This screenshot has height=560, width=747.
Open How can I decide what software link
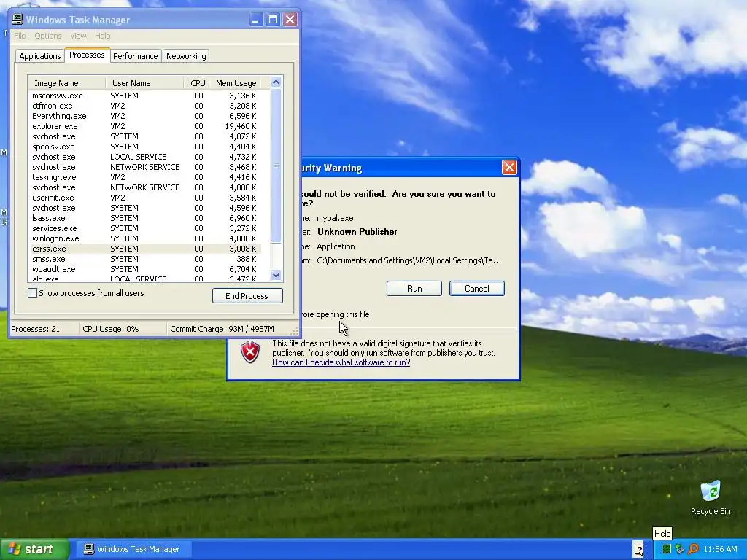[341, 362]
